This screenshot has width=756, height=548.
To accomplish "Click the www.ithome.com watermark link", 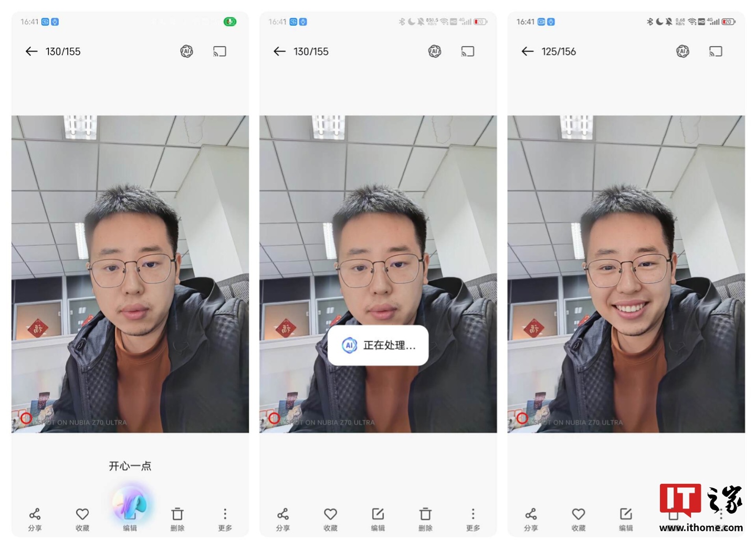I will pos(701,528).
